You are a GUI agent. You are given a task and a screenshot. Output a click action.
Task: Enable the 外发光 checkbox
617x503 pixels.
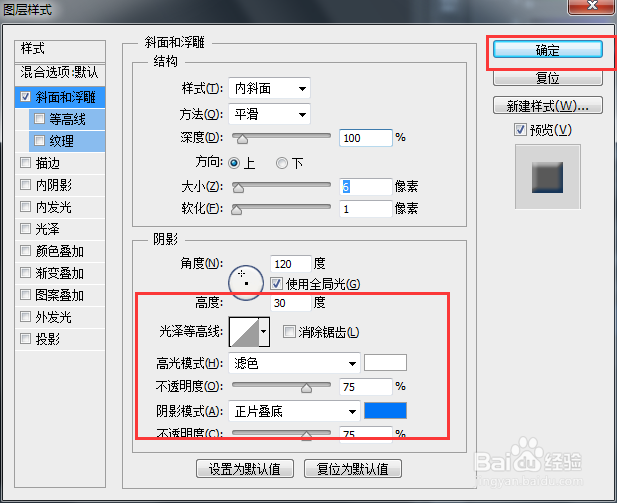pos(26,316)
